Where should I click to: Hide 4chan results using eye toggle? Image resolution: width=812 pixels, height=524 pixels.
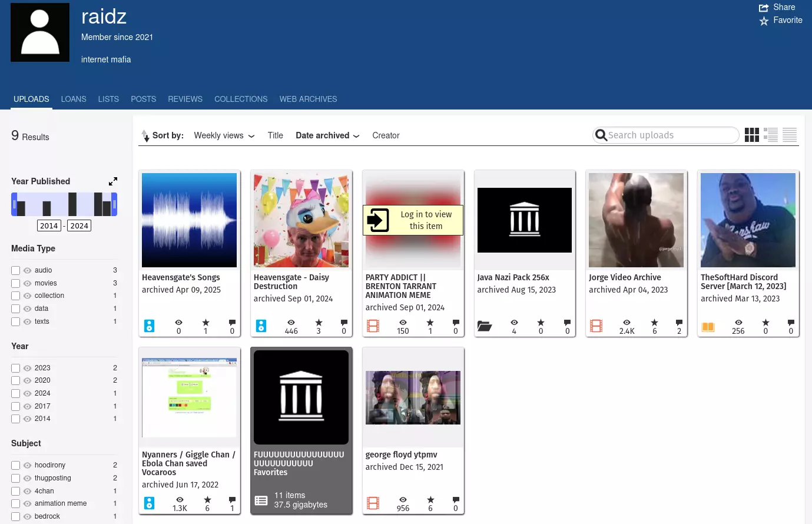tap(27, 491)
